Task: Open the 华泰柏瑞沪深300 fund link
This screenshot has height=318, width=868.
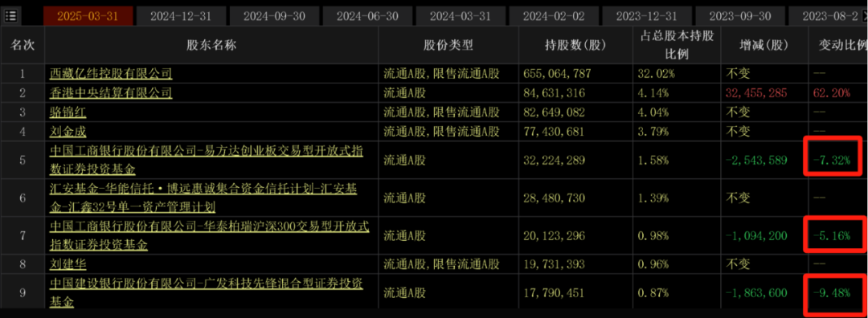Action: click(x=209, y=235)
